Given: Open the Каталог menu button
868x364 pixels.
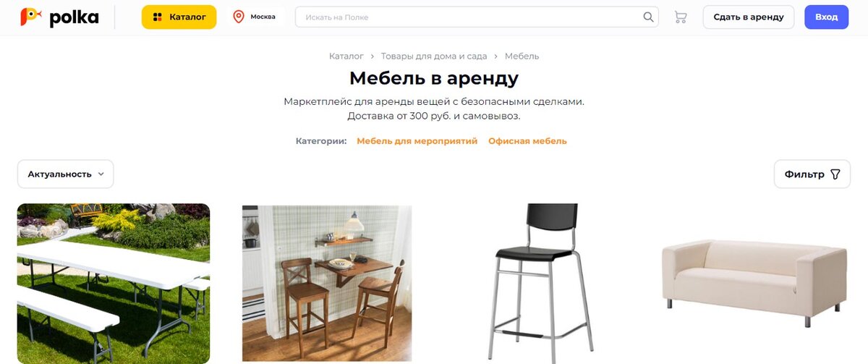Looking at the screenshot, I should [179, 17].
